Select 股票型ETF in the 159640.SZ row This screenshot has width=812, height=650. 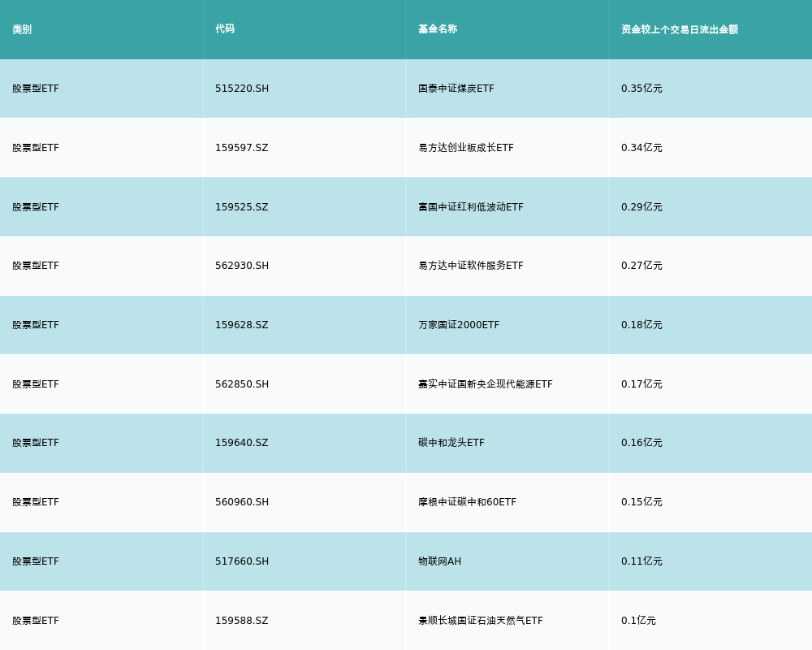coord(36,443)
